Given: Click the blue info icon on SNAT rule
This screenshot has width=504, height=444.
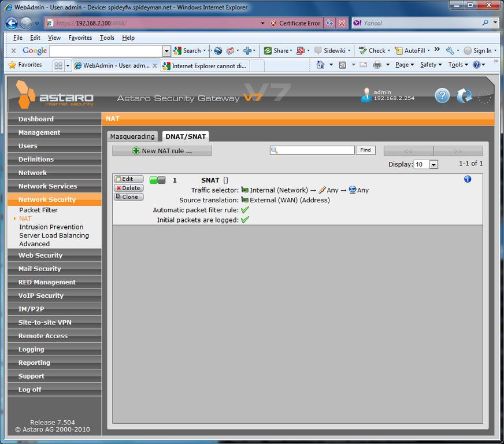Looking at the screenshot, I should click(468, 179).
